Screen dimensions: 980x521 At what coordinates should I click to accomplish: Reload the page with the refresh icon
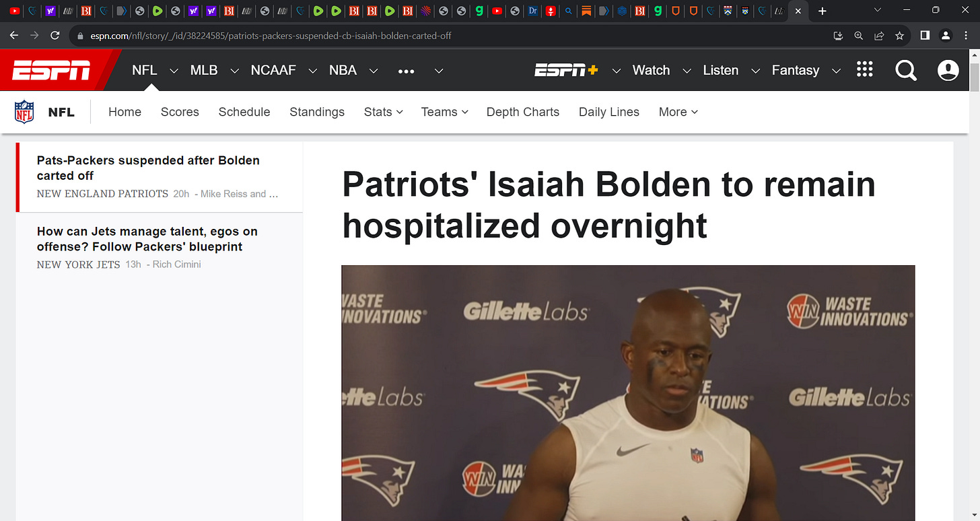click(55, 35)
